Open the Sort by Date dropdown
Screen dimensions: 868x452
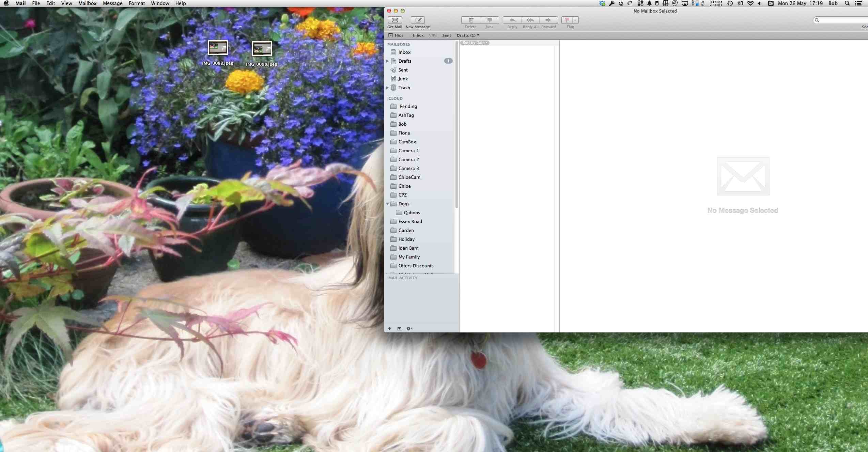coord(475,43)
